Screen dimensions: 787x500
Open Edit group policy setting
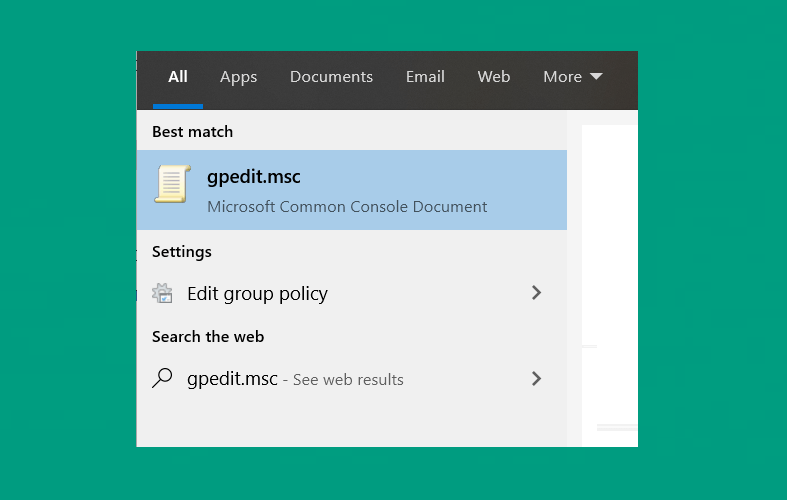(x=352, y=293)
